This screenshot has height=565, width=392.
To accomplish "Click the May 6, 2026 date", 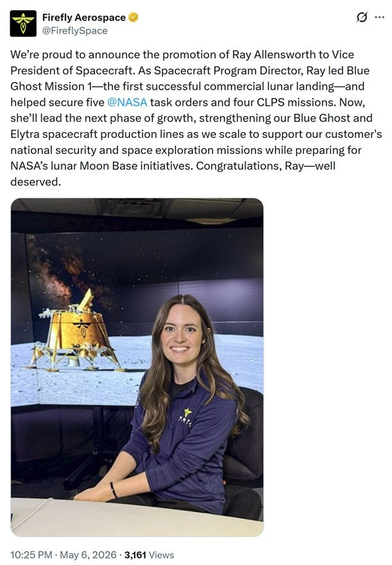I will (x=88, y=555).
